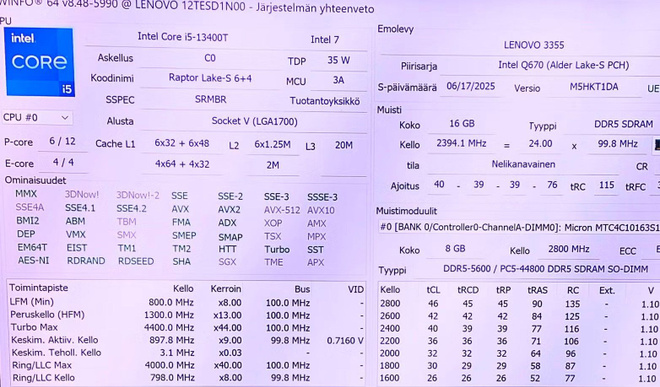The height and width of the screenshot is (387, 660).
Task: Click the memory Kello value 2394.1 MHz
Action: pos(461,144)
